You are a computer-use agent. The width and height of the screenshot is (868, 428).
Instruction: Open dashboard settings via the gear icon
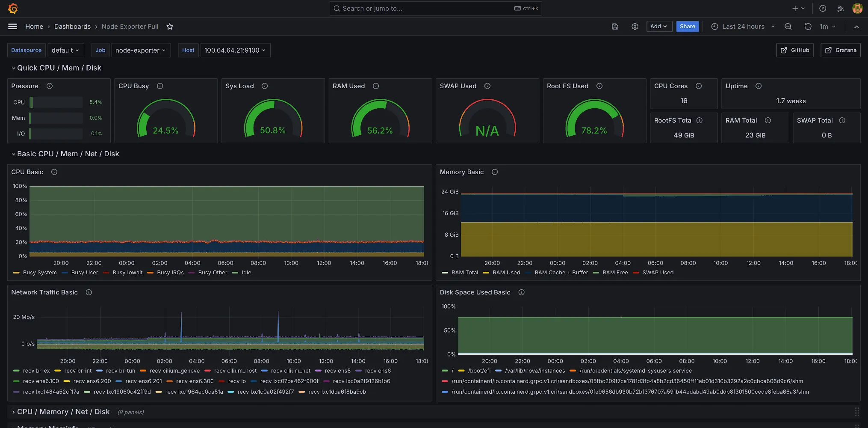[x=635, y=26]
